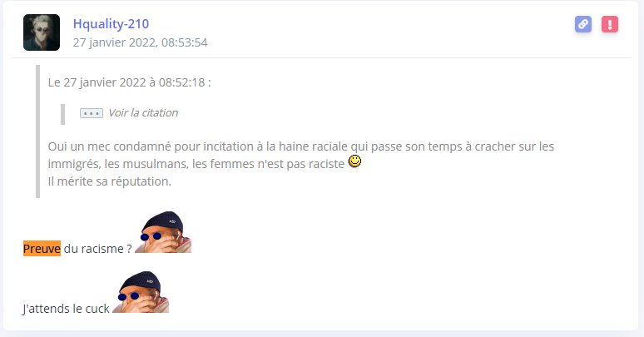The width and height of the screenshot is (644, 337).
Task: Click the sticker next to 'du racisme ?'
Action: click(163, 232)
